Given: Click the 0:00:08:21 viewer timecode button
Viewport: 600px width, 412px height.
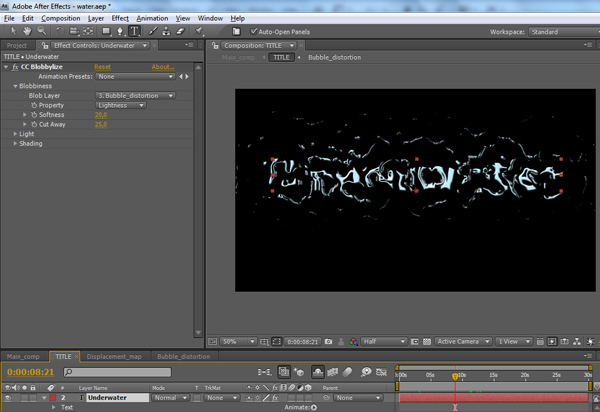Looking at the screenshot, I should pyautogui.click(x=303, y=341).
